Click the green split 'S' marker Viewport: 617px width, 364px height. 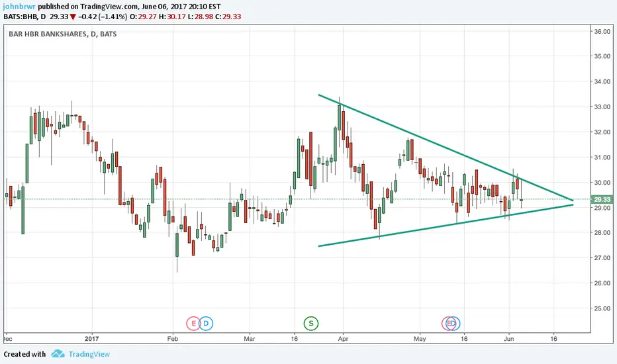[311, 324]
